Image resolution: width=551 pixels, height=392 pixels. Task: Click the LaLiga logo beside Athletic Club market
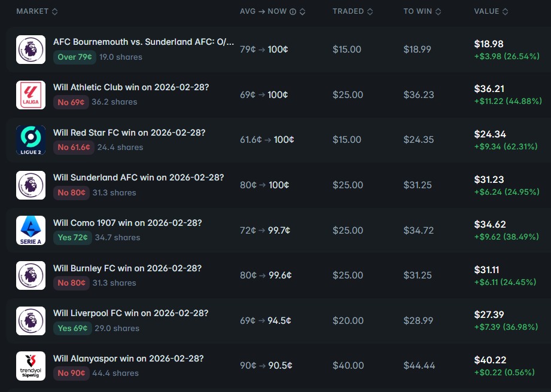coord(31,95)
